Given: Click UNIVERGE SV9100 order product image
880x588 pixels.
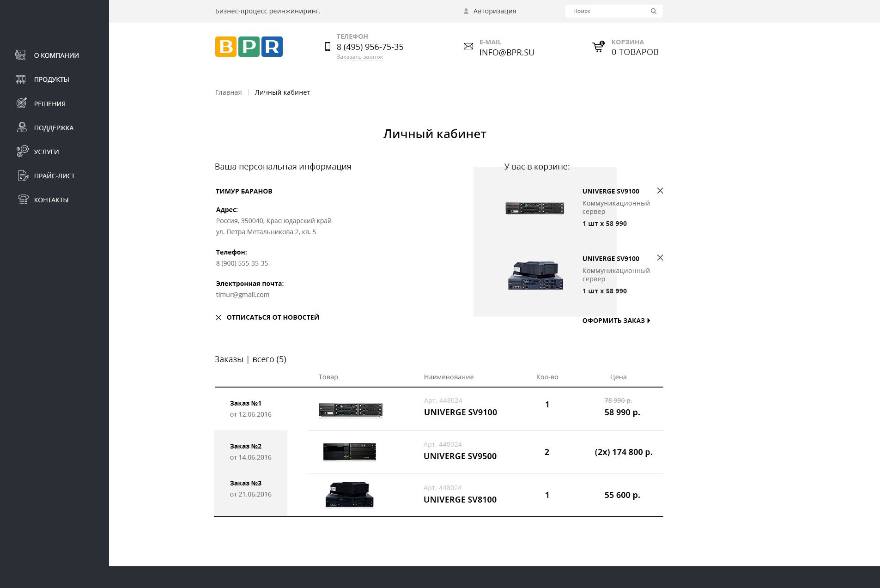Looking at the screenshot, I should point(351,410).
